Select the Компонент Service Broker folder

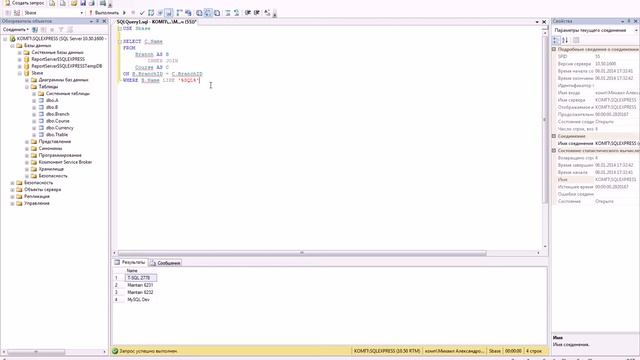pos(65,162)
